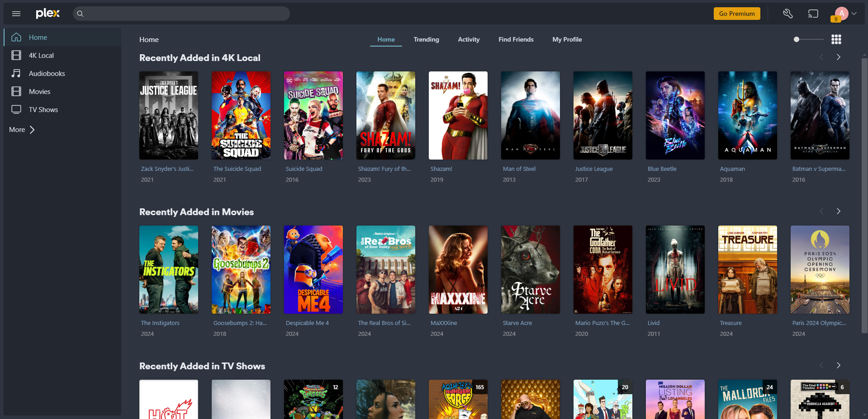Open Teenage Mutant Ninja Turtles show poster
This screenshot has height=419, width=868.
[x=313, y=399]
